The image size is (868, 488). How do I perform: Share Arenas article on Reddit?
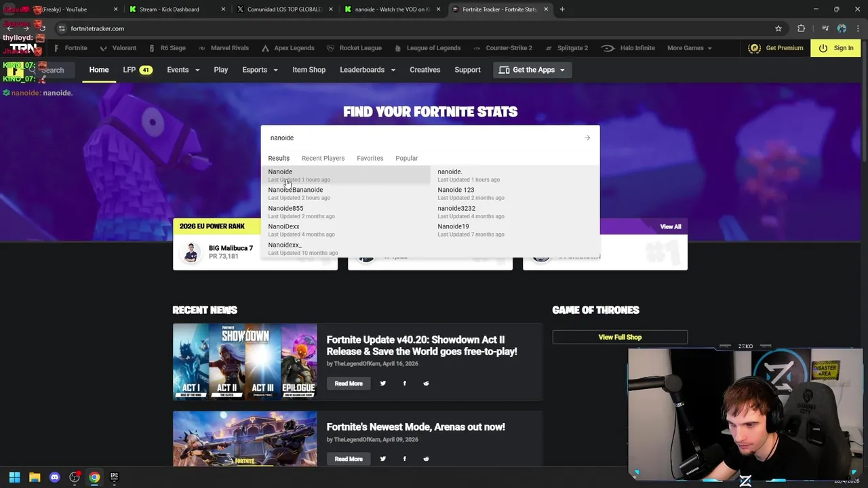(x=426, y=459)
